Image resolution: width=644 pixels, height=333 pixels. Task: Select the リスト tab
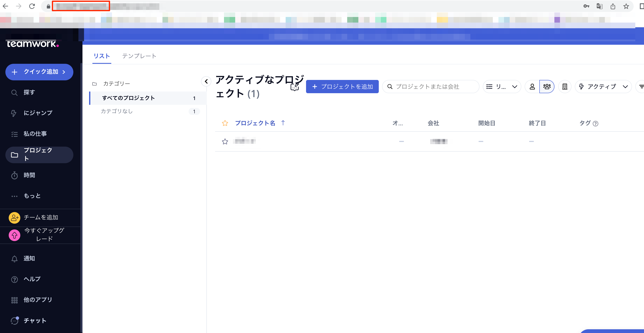[x=102, y=56]
